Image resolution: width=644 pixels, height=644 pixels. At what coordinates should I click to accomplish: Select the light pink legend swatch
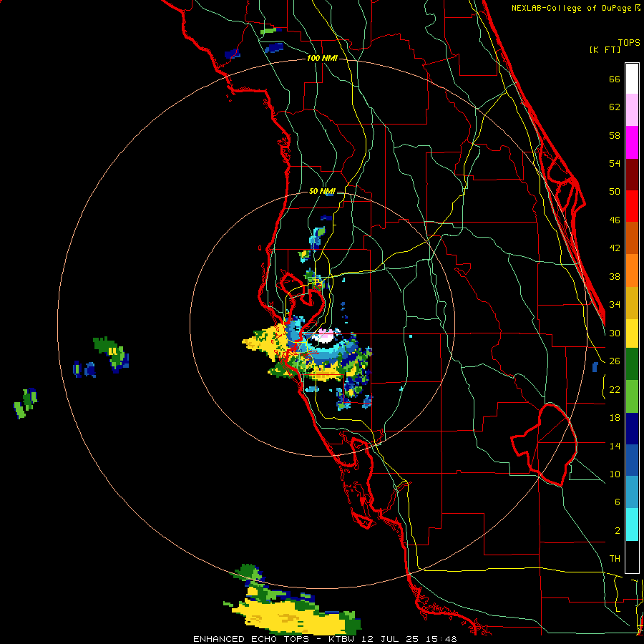pyautogui.click(x=632, y=110)
